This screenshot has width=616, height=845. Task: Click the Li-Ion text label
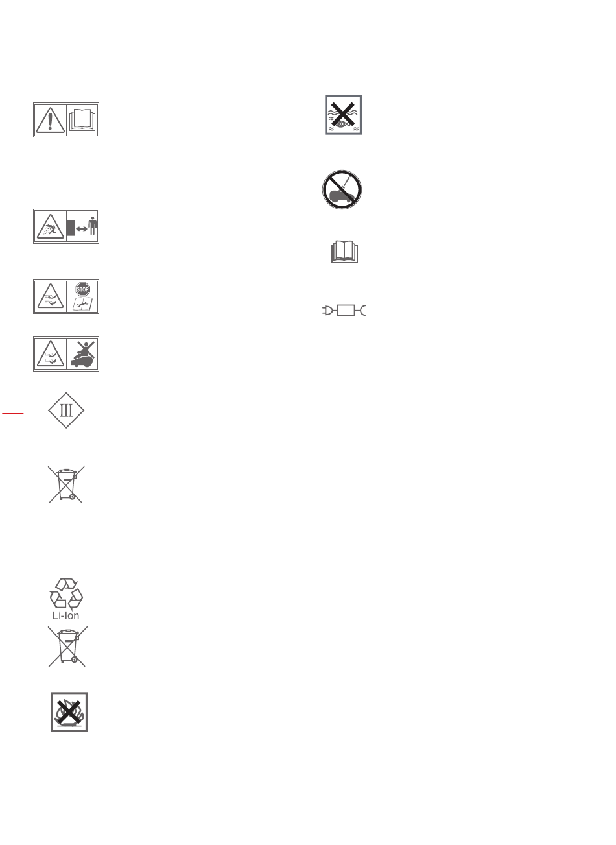(x=66, y=615)
